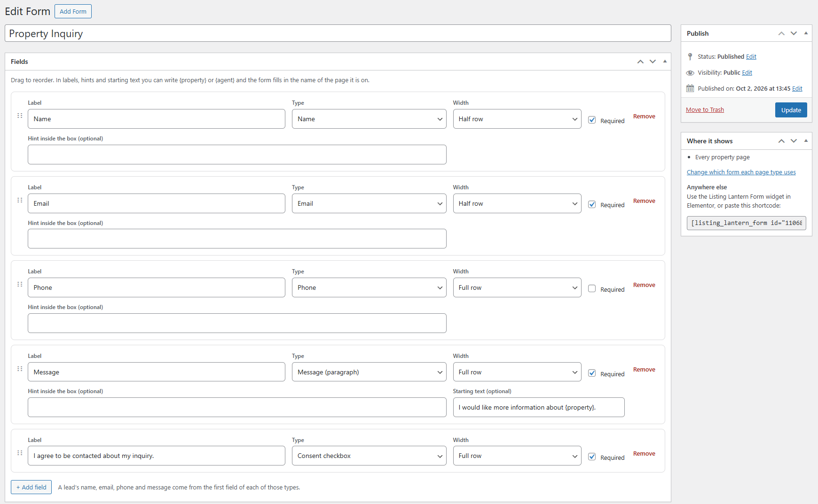Click the Starting text field for Message
Viewport: 818px width, 504px height.
pos(539,407)
